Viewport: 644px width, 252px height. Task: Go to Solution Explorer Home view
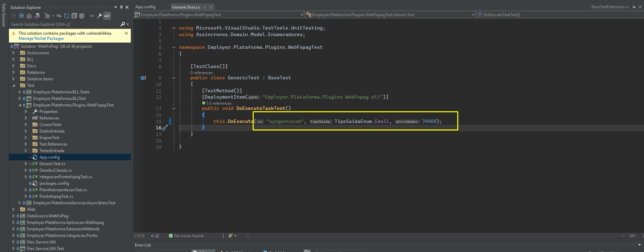pos(29,16)
